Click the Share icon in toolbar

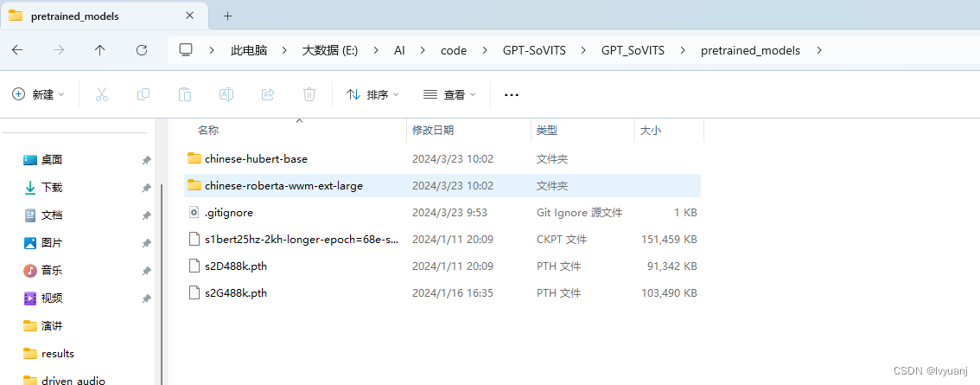pyautogui.click(x=268, y=94)
